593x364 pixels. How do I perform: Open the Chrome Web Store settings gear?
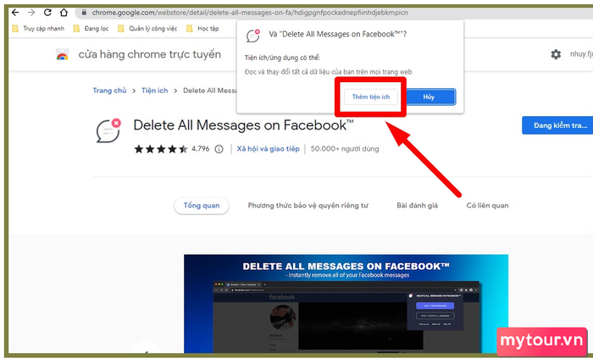pyautogui.click(x=556, y=54)
